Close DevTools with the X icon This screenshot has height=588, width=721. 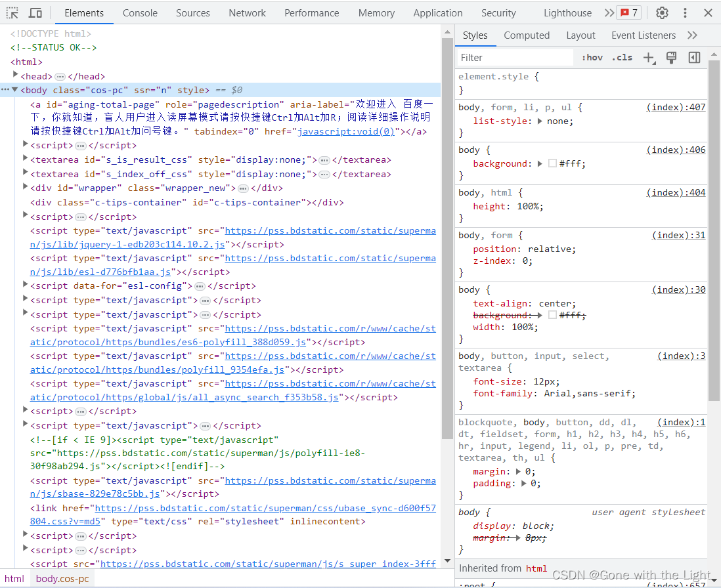click(708, 13)
